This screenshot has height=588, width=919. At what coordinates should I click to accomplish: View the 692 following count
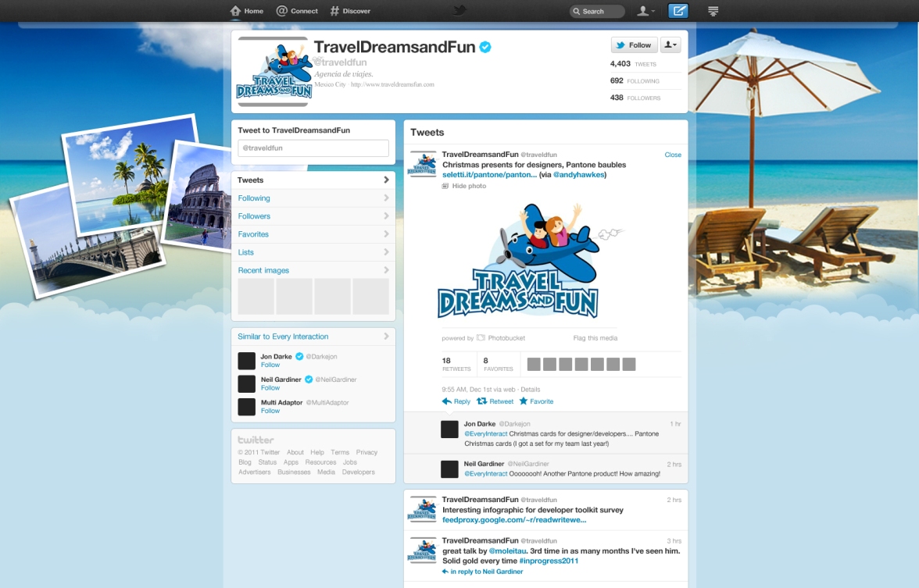coord(635,81)
